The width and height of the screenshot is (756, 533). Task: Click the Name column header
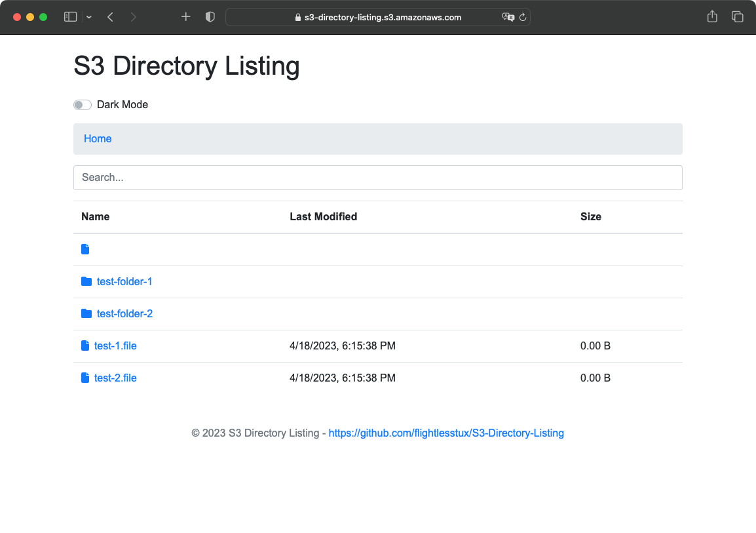tap(96, 217)
